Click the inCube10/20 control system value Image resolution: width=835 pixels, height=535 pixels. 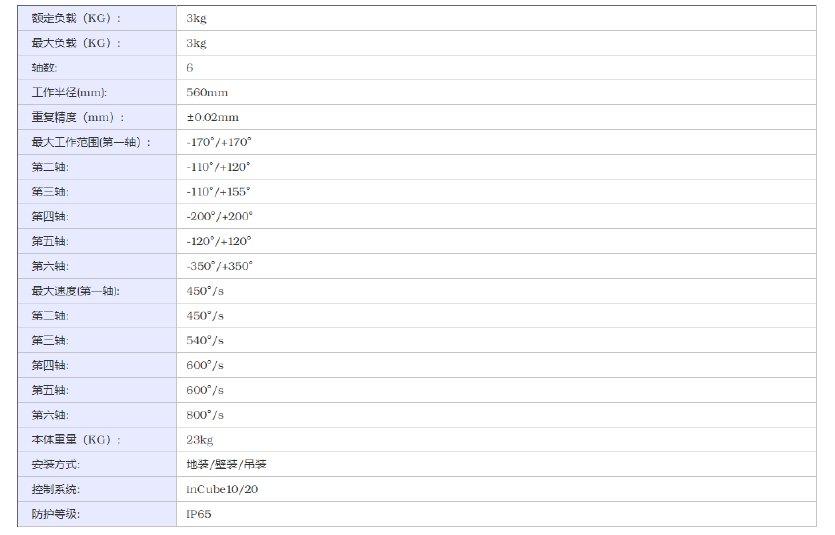222,489
